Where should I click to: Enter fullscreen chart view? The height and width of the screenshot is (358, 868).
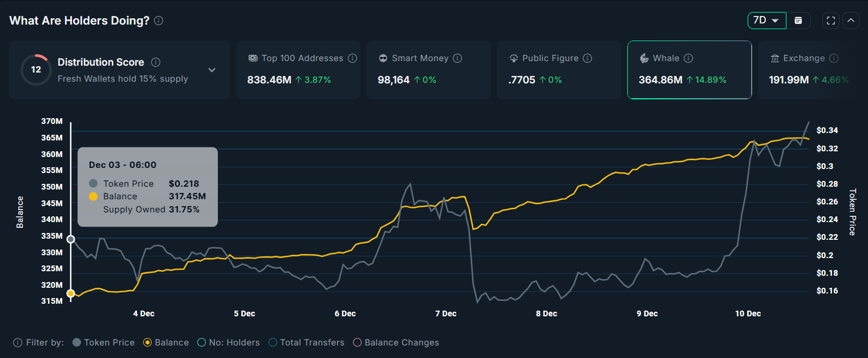830,20
